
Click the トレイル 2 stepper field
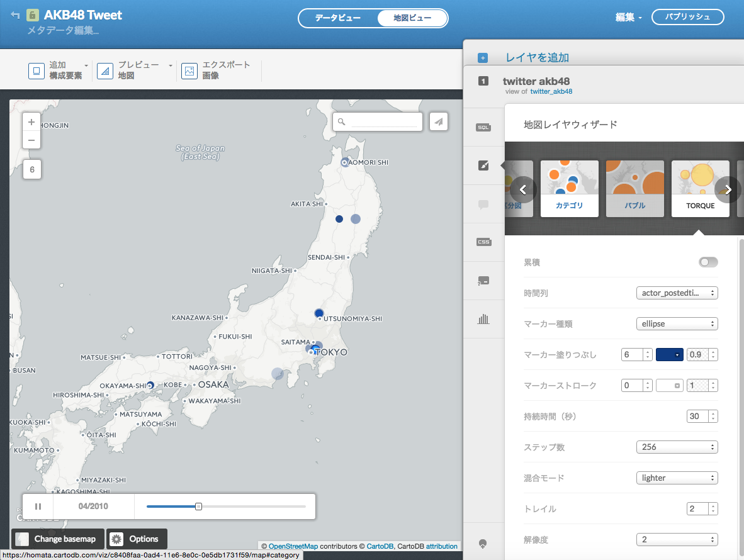coord(702,509)
